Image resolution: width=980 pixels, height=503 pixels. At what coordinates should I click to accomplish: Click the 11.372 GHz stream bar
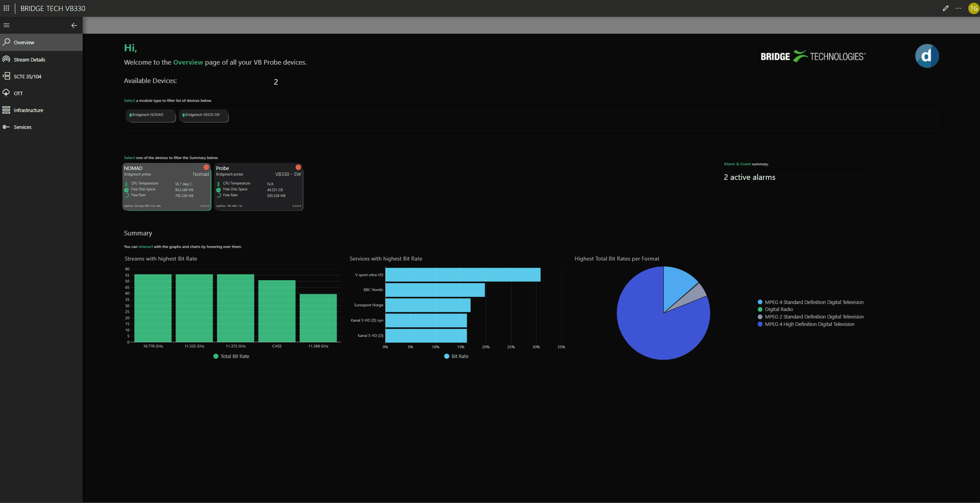(x=235, y=308)
